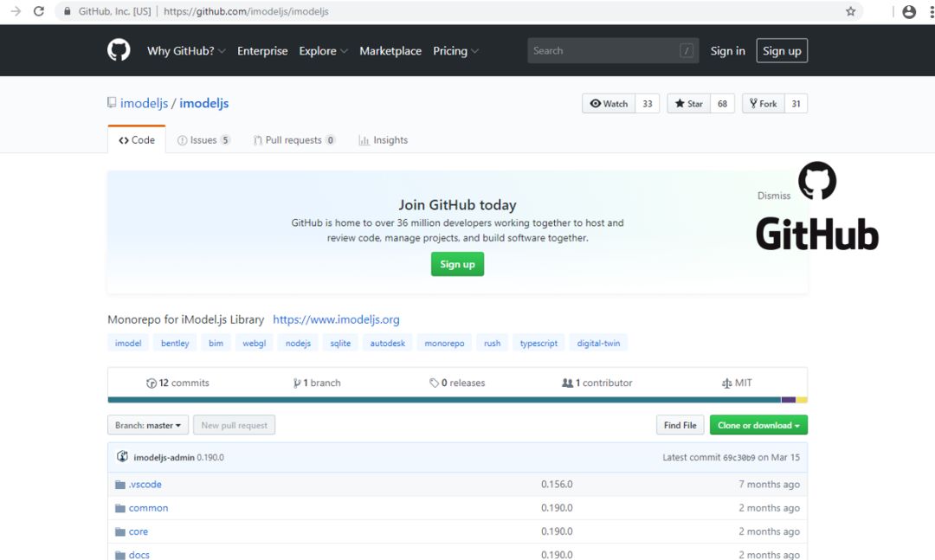Click the New pull request button
The height and width of the screenshot is (560, 935).
coord(235,425)
